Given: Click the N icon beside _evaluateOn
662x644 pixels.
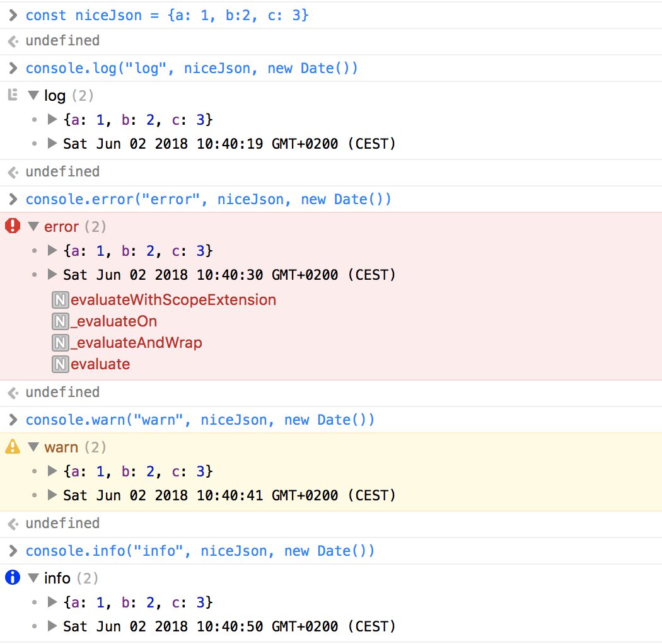Looking at the screenshot, I should [61, 321].
